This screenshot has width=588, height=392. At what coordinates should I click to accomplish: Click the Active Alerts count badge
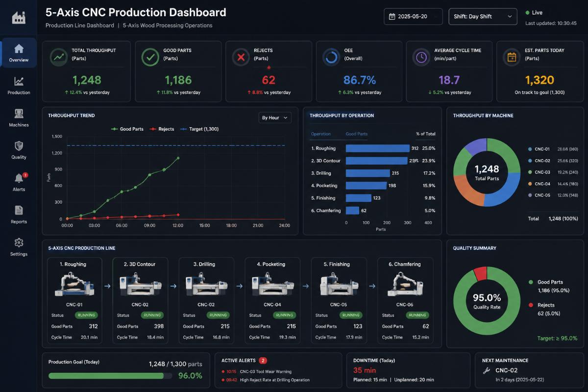pyautogui.click(x=263, y=361)
